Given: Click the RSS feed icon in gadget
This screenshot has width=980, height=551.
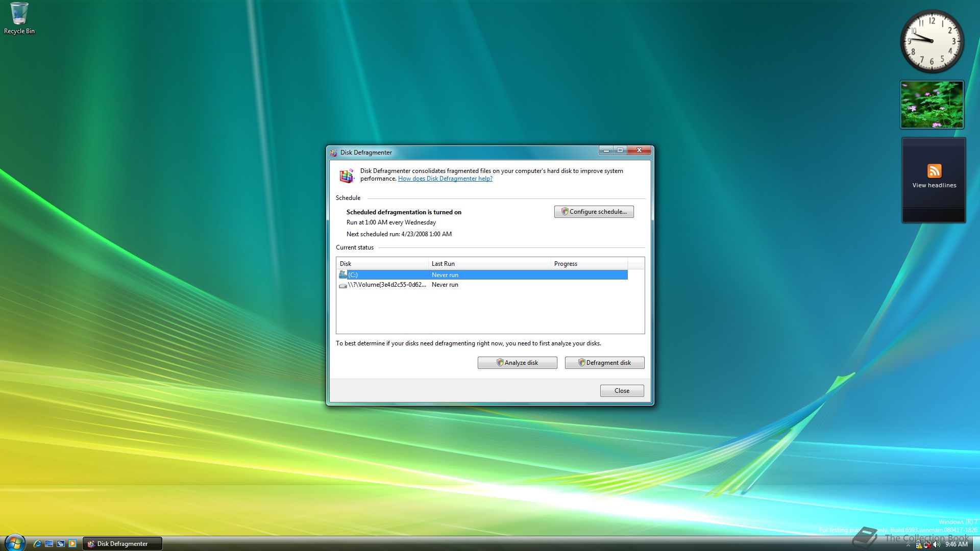Looking at the screenshot, I should tap(934, 170).
